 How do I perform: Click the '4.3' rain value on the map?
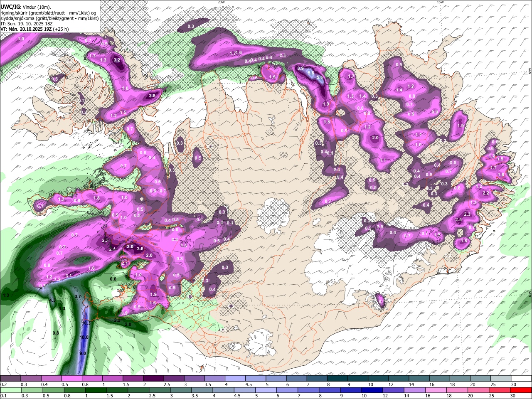52,300
